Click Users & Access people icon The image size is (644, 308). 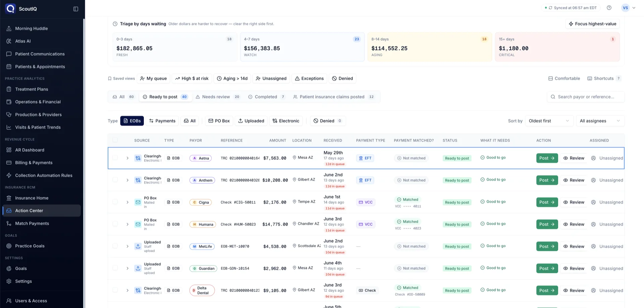point(9,301)
